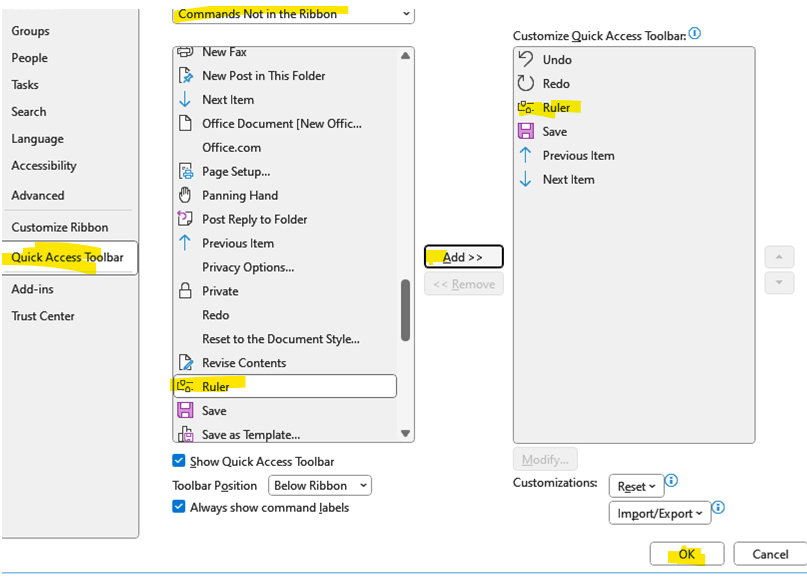Toggle the Show Quick Access Toolbar checkbox
The width and height of the screenshot is (807, 583).
(178, 462)
